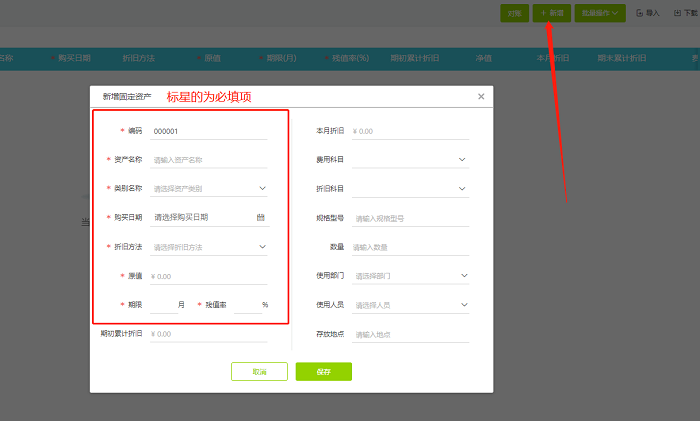This screenshot has width=700, height=421.
Task: Click the 保存 save button
Action: click(324, 371)
